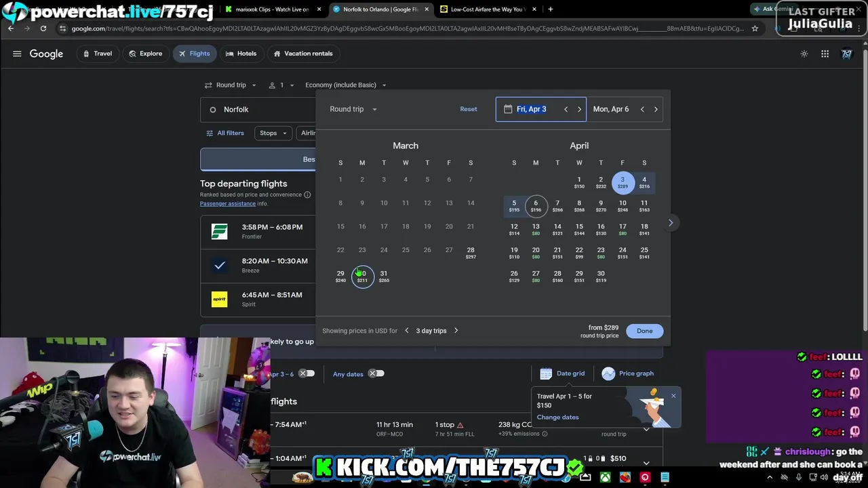Select April 22 at $99
868x488 pixels.
pyautogui.click(x=579, y=253)
